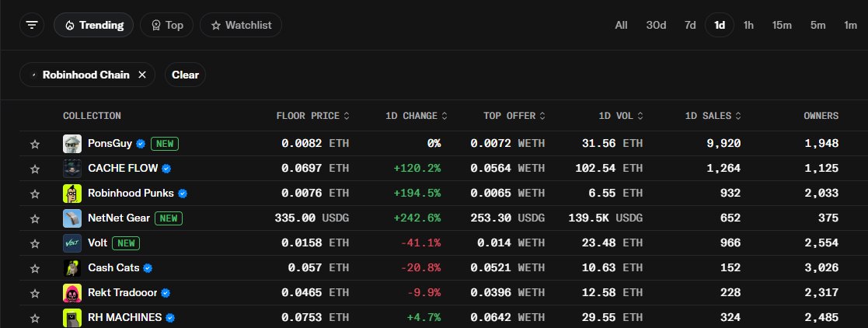This screenshot has width=868, height=328.
Task: Click the verified badge next to PonsGuy
Action: 141,144
